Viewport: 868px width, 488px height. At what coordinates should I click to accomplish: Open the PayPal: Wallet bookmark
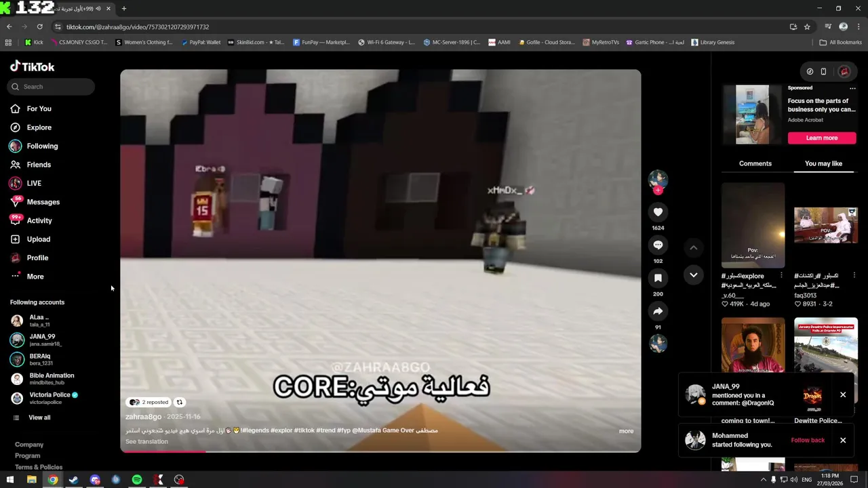(201, 42)
